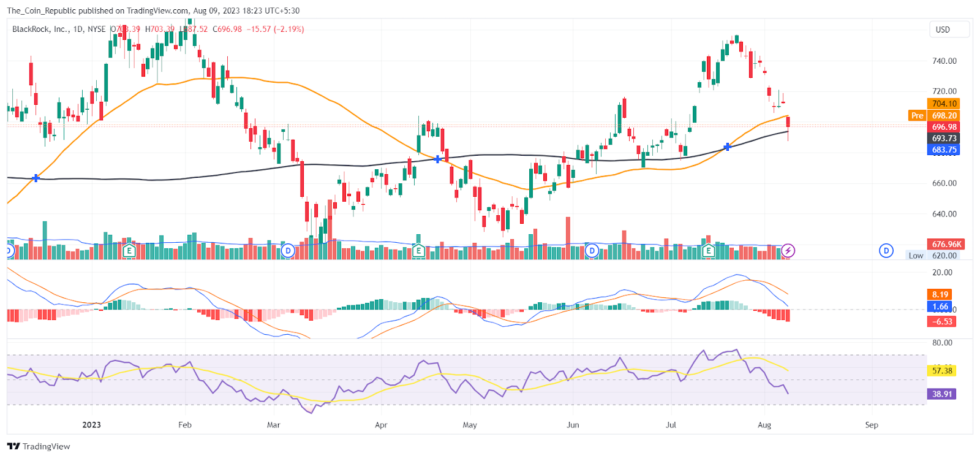Open the dividend D marker in June

coord(592,250)
